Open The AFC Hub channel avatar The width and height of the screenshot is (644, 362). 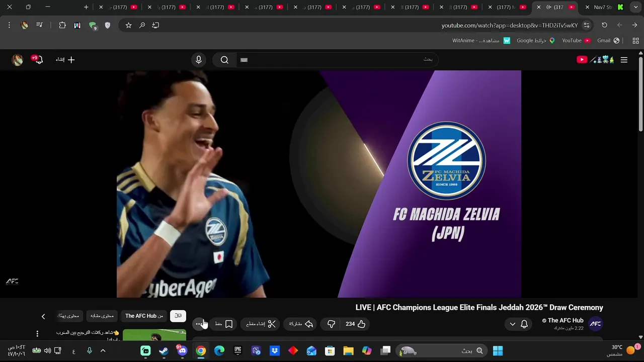coord(596,324)
